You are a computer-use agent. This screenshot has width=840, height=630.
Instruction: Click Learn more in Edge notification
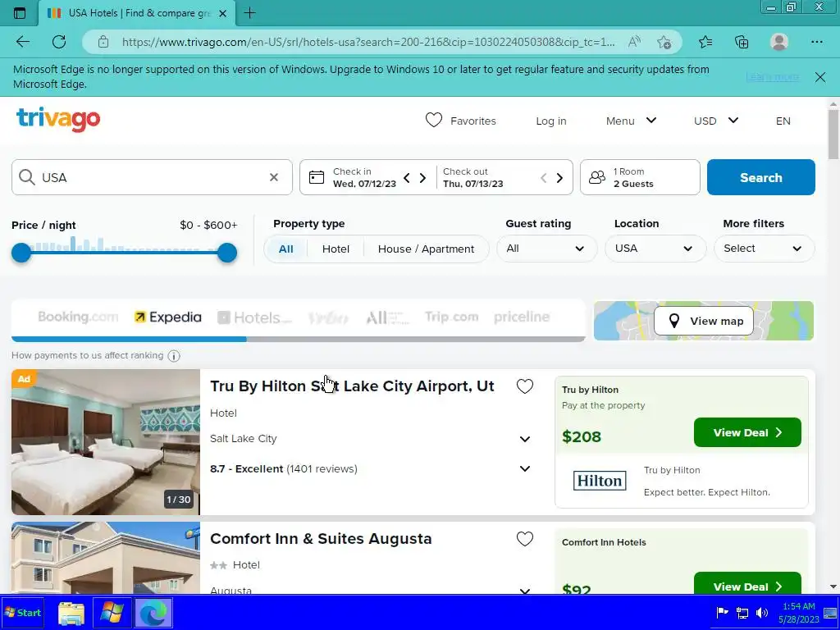(772, 76)
